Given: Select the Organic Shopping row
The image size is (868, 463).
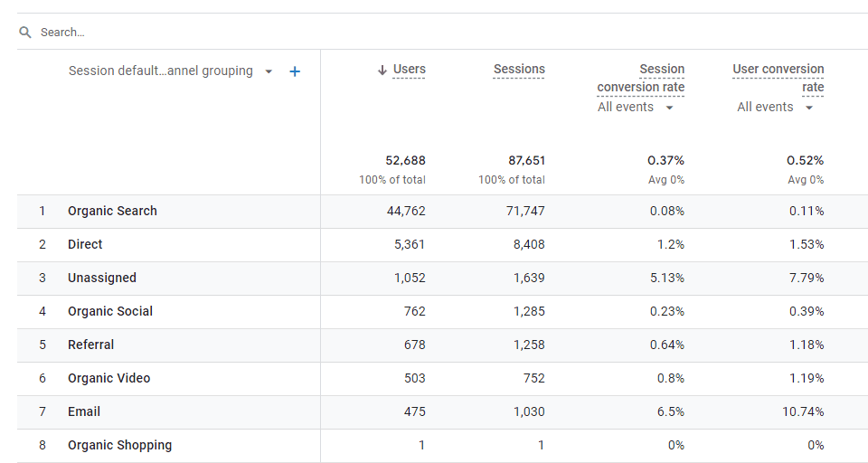Looking at the screenshot, I should point(442,446).
